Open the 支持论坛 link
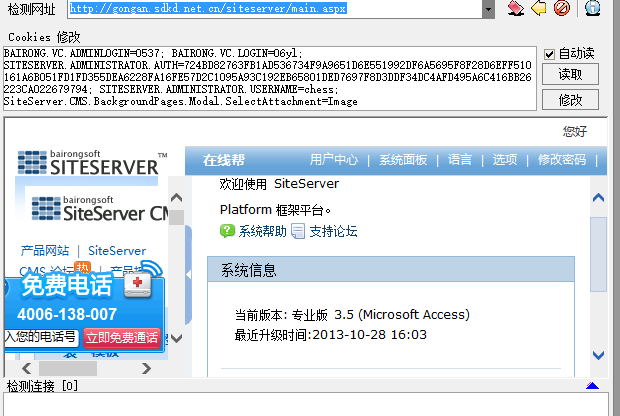620x416 pixels. [333, 231]
